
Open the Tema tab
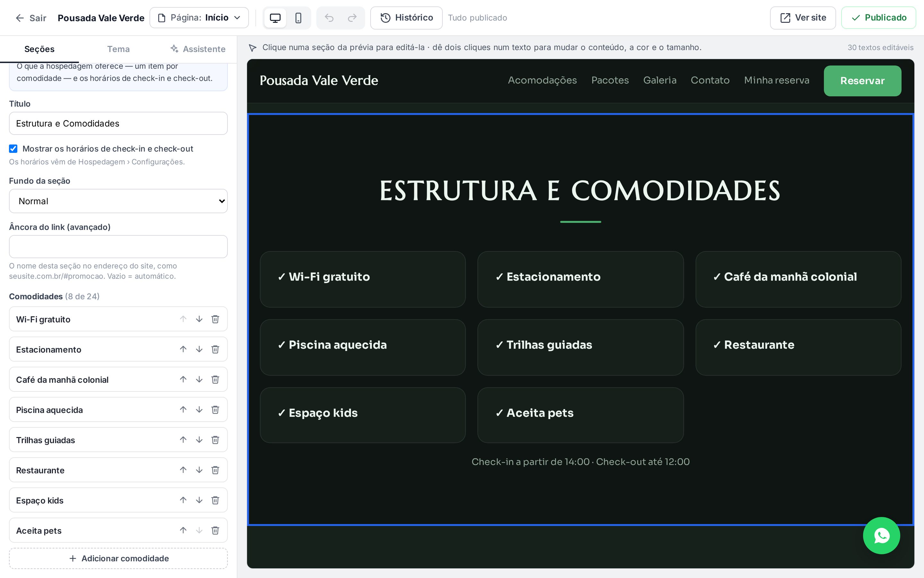tap(118, 49)
